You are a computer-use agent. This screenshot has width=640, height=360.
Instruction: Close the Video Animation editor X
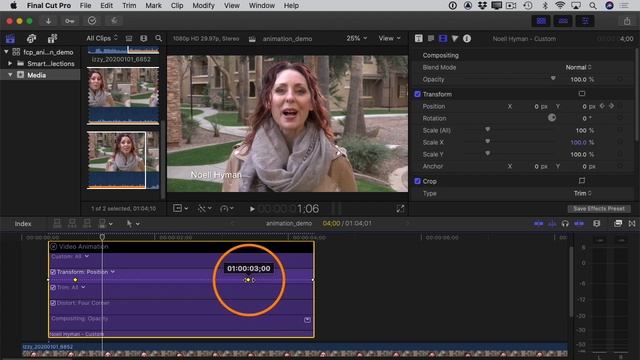[x=53, y=247]
